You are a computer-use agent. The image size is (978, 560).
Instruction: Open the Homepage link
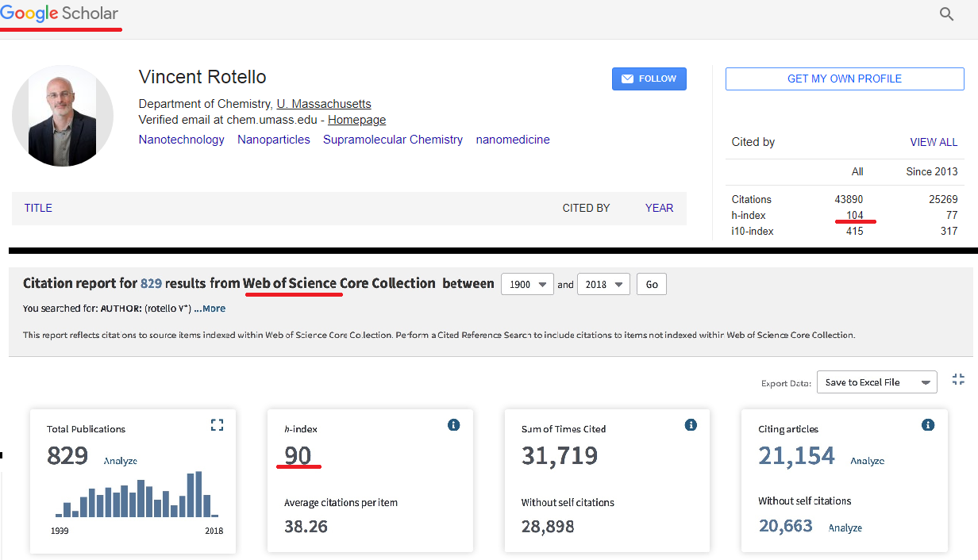pos(356,120)
